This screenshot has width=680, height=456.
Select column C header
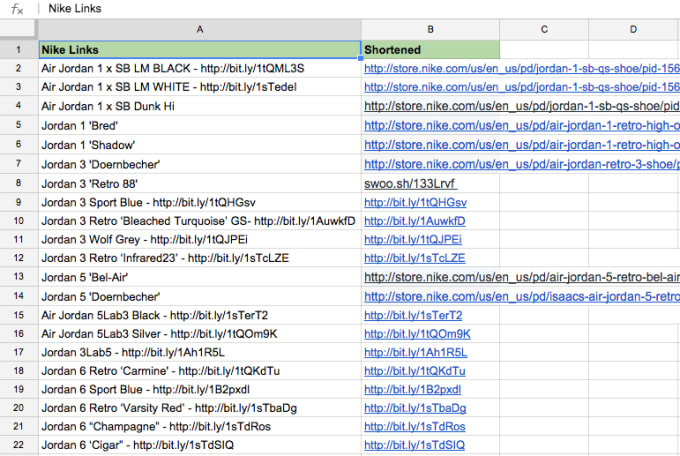point(544,30)
